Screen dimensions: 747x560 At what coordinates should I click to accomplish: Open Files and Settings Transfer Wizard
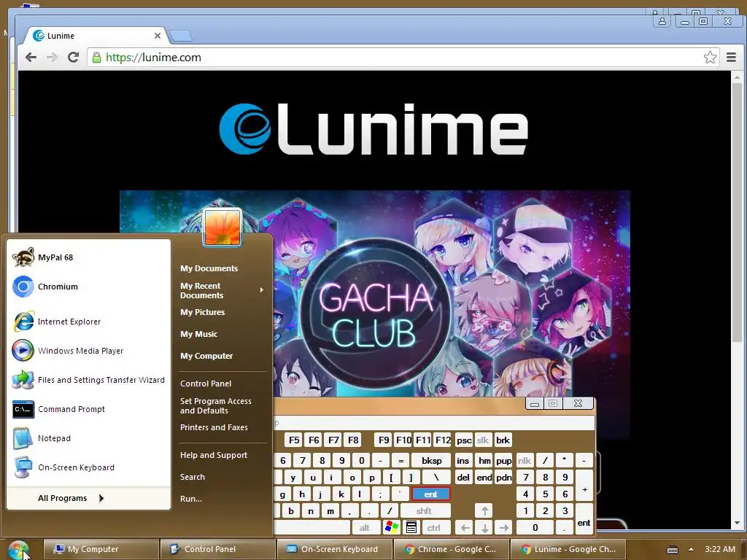point(88,380)
